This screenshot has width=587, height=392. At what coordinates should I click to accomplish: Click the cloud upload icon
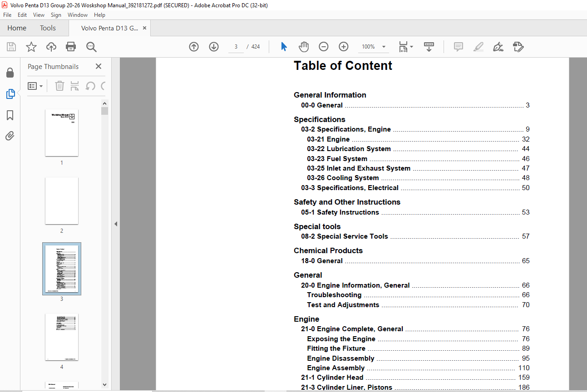point(51,47)
